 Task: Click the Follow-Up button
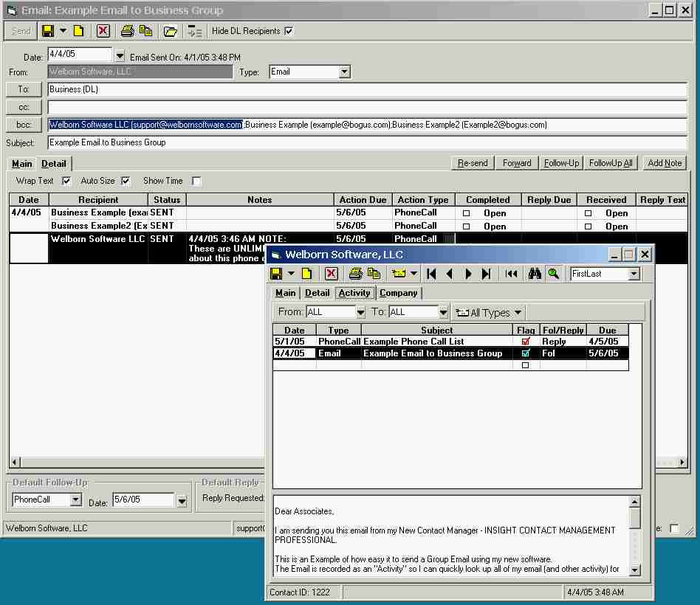pos(561,163)
